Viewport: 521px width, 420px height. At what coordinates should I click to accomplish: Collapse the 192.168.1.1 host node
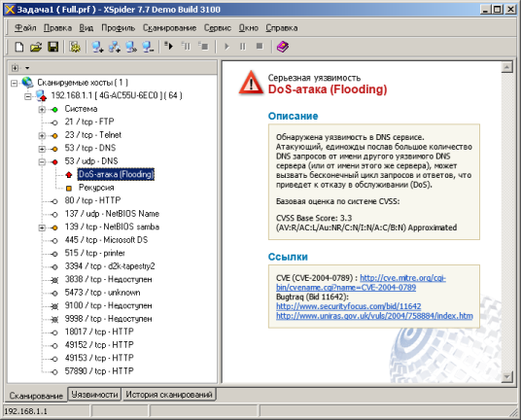[28, 96]
